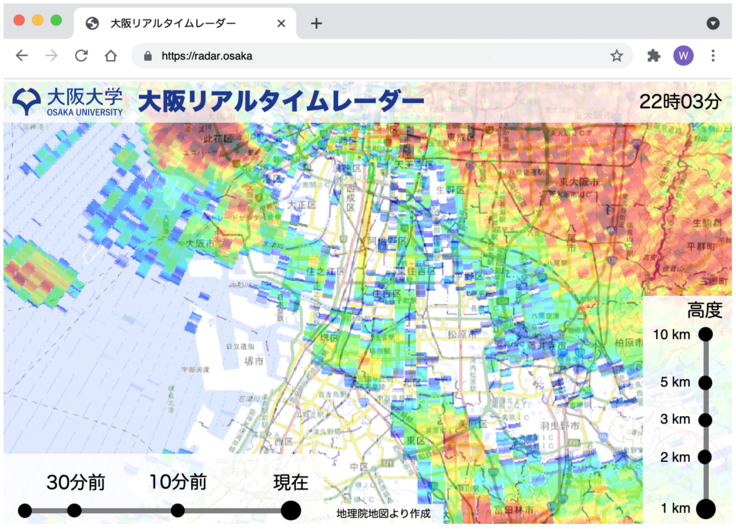Jump to the 10分前 timeline point
The width and height of the screenshot is (736, 529).
(x=177, y=510)
